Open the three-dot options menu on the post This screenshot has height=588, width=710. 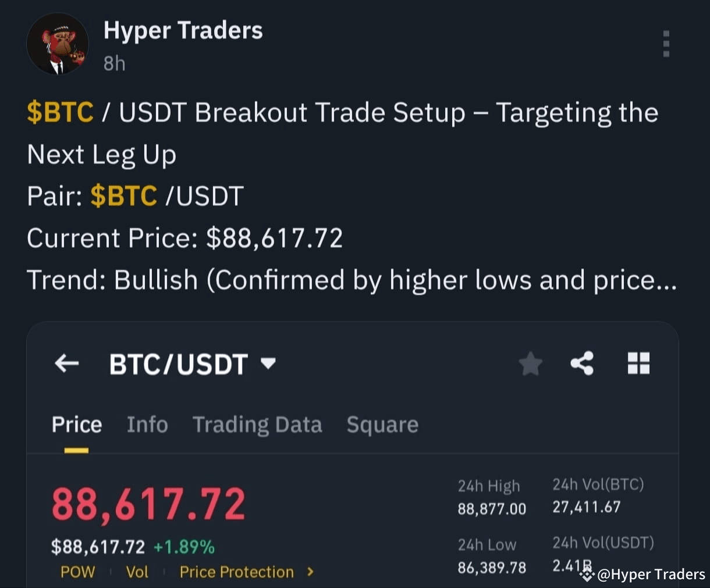click(x=666, y=44)
